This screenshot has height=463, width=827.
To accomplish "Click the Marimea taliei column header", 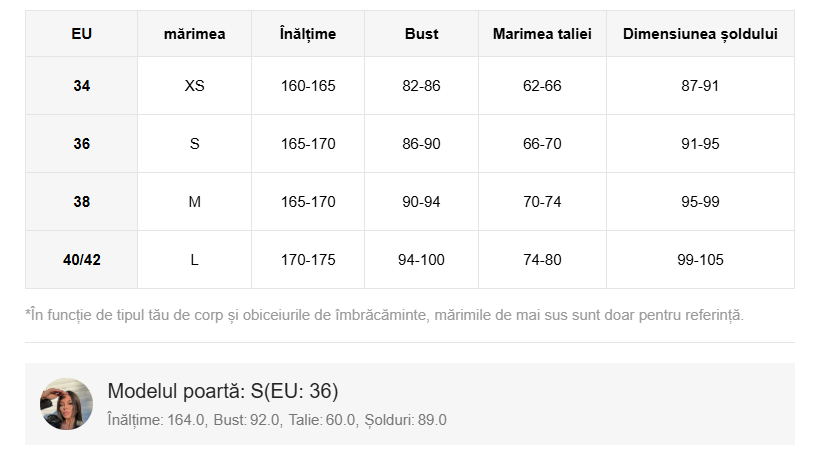I will (x=542, y=34).
